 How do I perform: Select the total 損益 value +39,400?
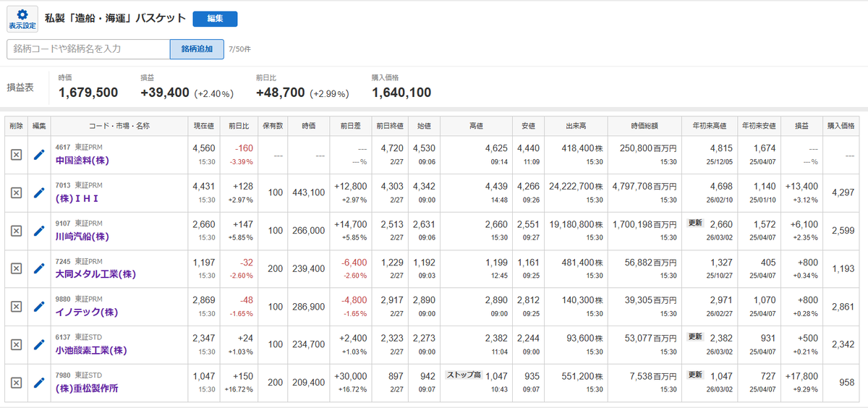coord(165,93)
